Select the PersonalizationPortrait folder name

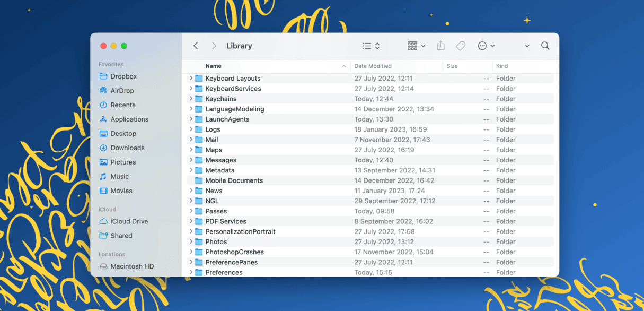click(240, 232)
